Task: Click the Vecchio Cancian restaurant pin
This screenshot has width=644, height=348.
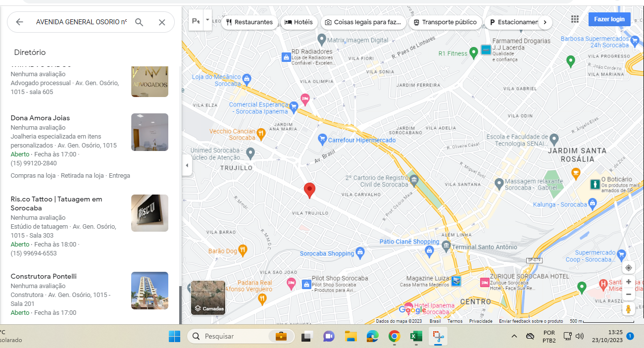Action: pyautogui.click(x=261, y=133)
